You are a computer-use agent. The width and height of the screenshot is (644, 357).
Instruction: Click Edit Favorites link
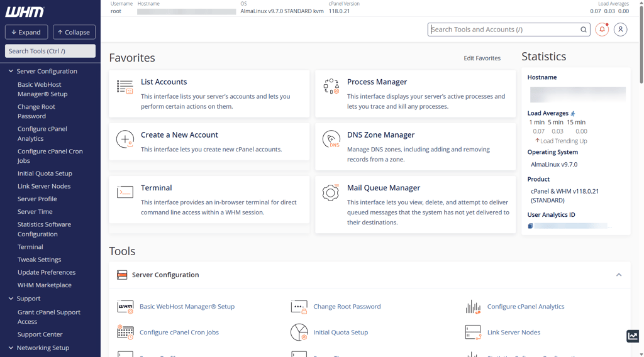coord(482,58)
